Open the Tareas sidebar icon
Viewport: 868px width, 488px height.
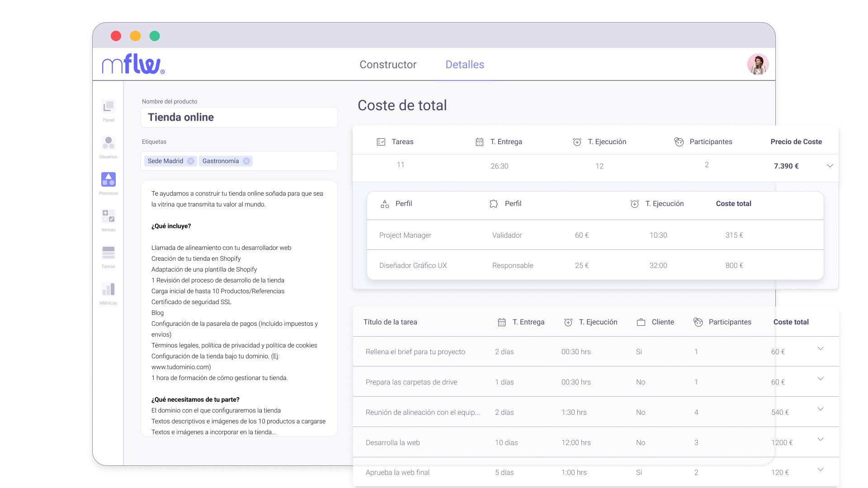108,253
